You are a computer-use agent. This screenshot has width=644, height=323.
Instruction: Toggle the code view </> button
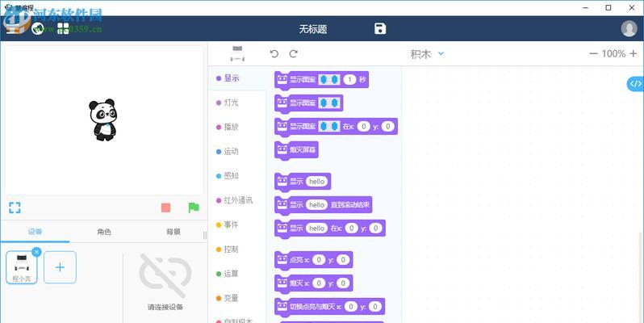[635, 84]
